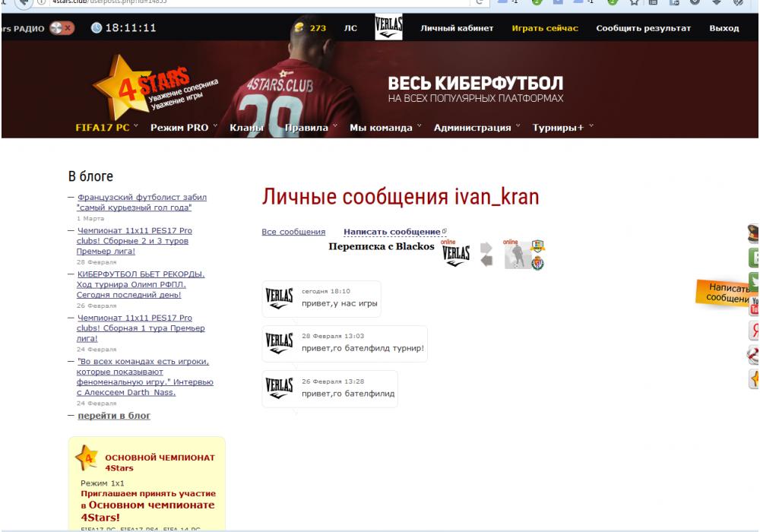Click the Написать сообщение link above conversation
Screen dimensions: 760x532
pyautogui.click(x=391, y=232)
